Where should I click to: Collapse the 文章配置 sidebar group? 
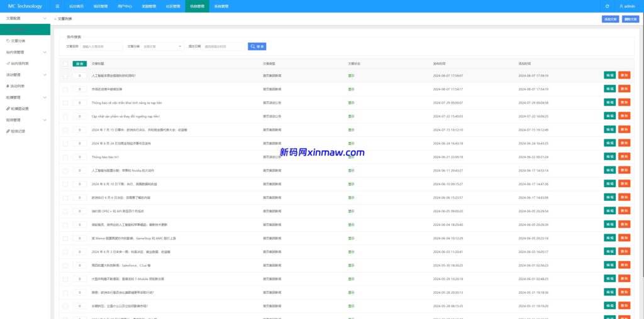(25, 18)
